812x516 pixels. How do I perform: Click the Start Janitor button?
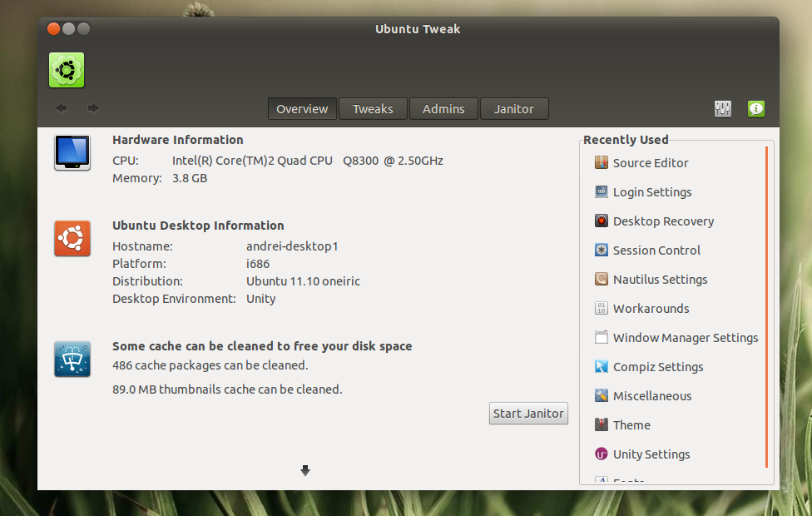pos(528,414)
